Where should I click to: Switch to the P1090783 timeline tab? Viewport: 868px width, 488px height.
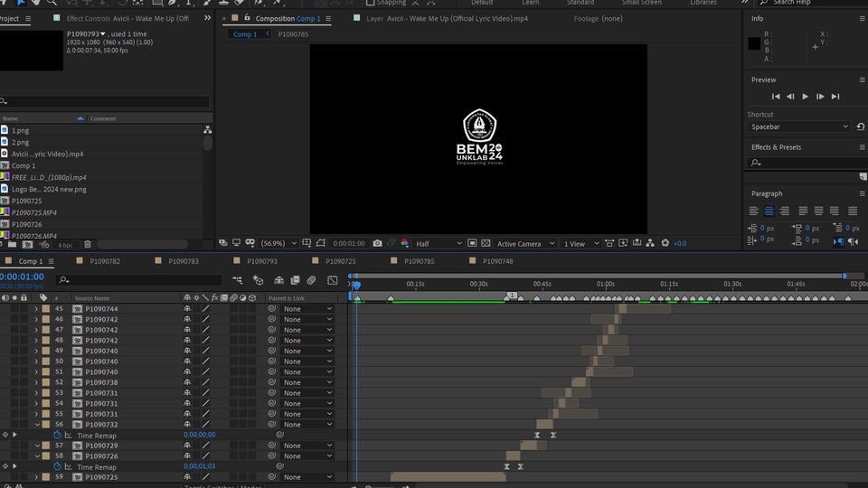[x=183, y=261]
